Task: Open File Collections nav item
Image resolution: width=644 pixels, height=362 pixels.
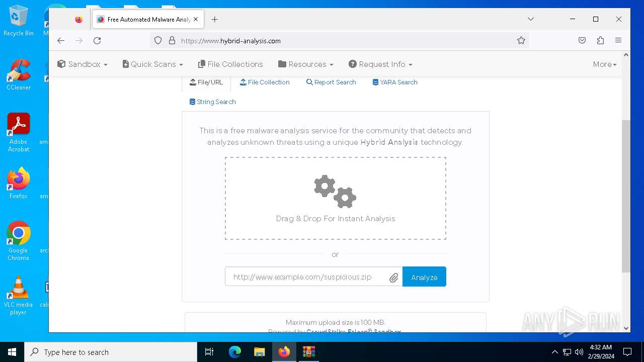Action: point(230,64)
